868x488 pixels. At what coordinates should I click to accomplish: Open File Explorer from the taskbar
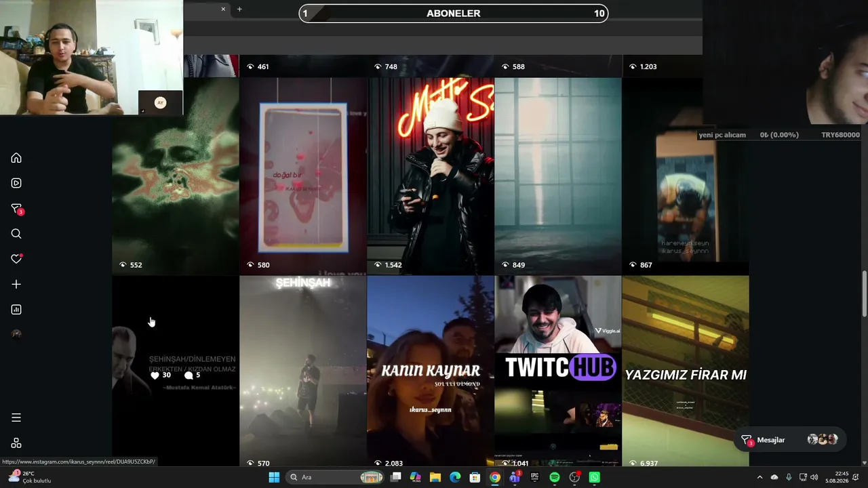tap(435, 477)
